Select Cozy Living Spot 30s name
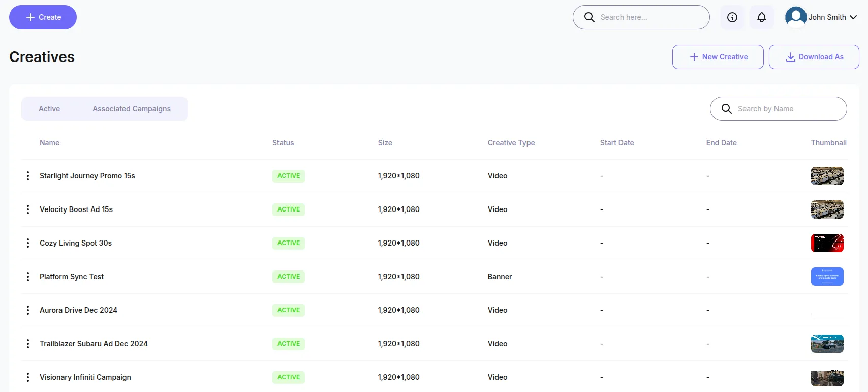 (76, 243)
